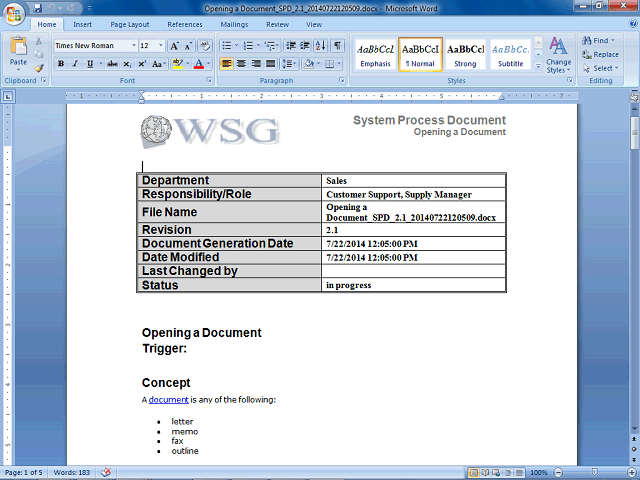
Task: Decrease paragraph indent
Action: pyautogui.click(x=291, y=46)
